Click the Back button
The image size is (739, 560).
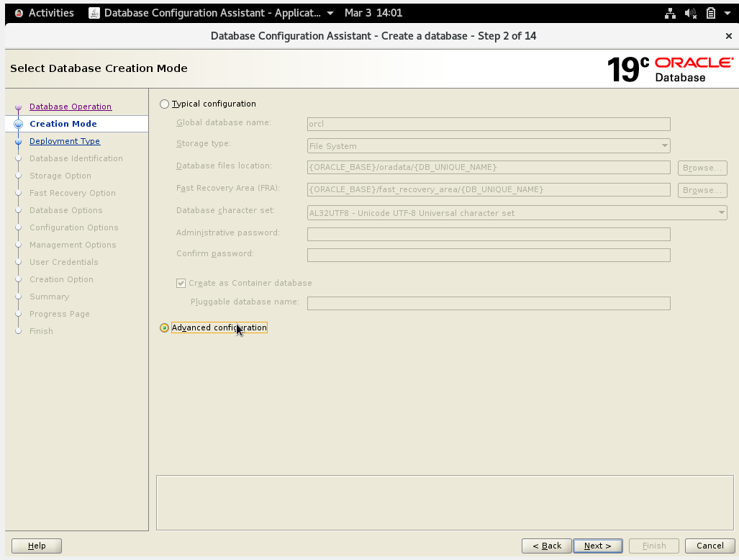[x=547, y=546]
